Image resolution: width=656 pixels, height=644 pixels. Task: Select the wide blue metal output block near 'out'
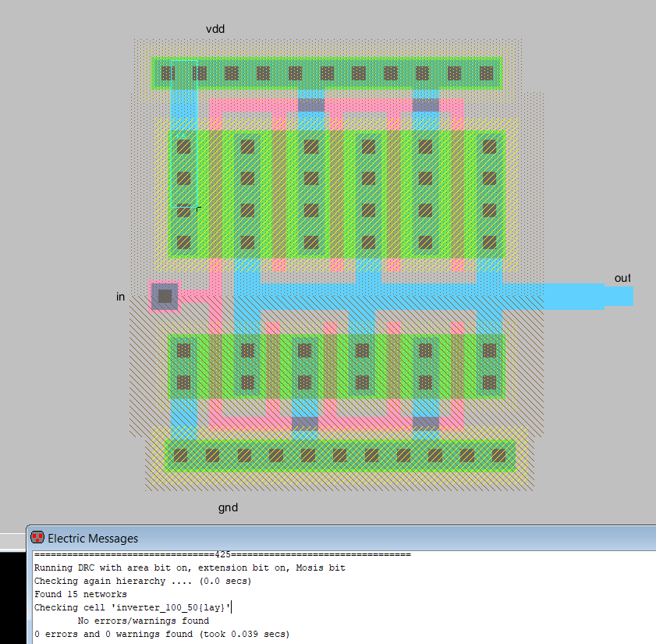[x=573, y=297]
